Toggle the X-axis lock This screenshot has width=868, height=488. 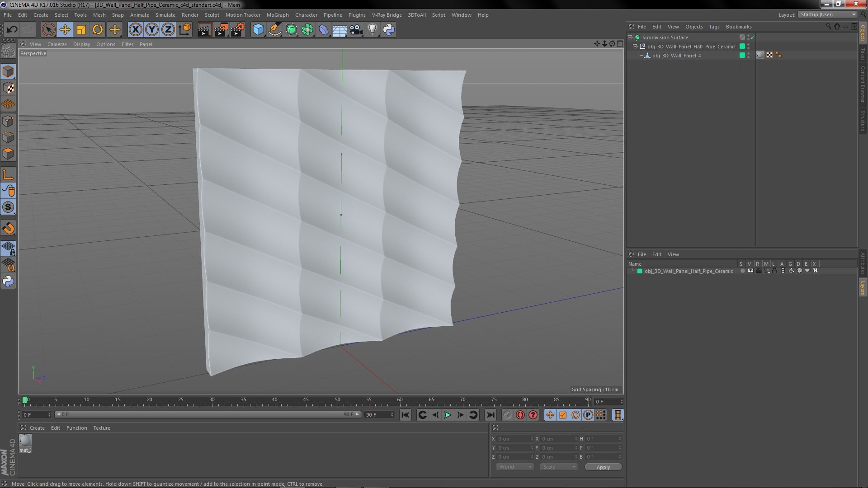(135, 30)
